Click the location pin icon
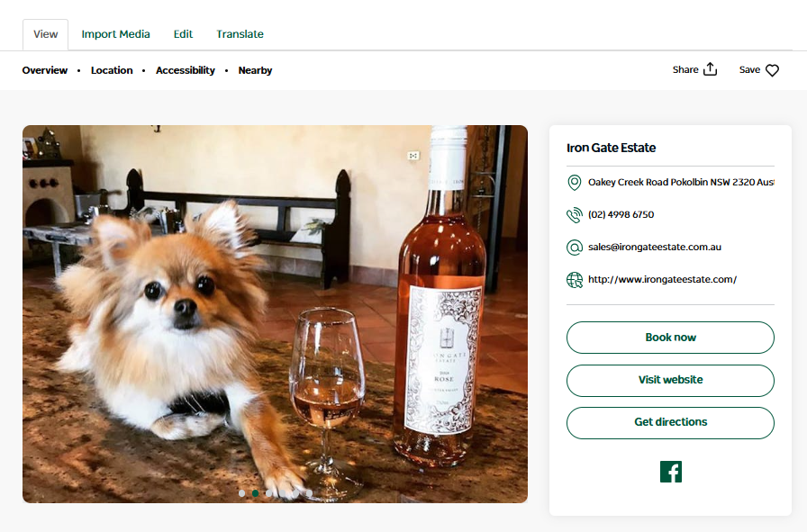The image size is (807, 532). pos(574,183)
